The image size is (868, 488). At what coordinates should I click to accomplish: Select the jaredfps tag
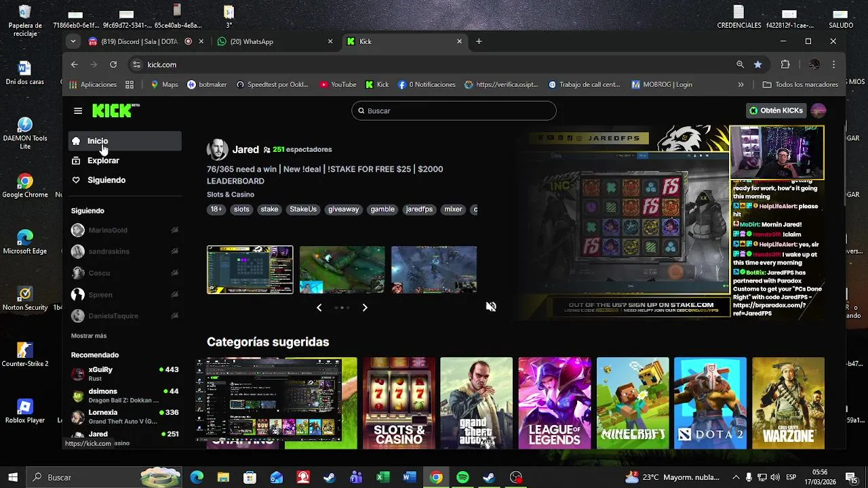(419, 209)
